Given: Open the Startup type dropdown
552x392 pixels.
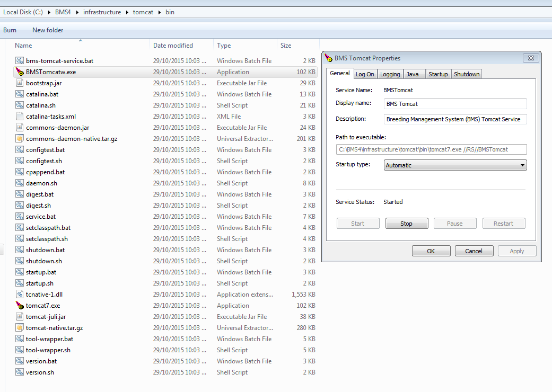Looking at the screenshot, I should [x=455, y=165].
